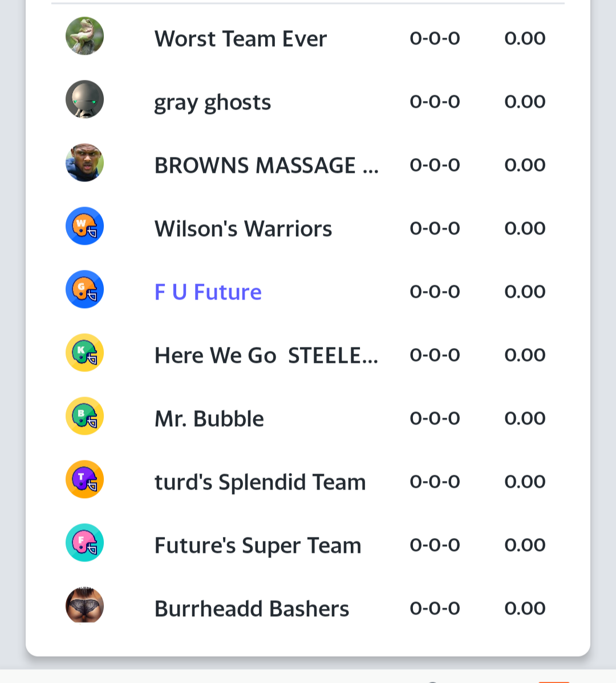Screen dimensions: 616x683
Task: Tap the robot avatar for gray ghosts
Action: [x=84, y=99]
